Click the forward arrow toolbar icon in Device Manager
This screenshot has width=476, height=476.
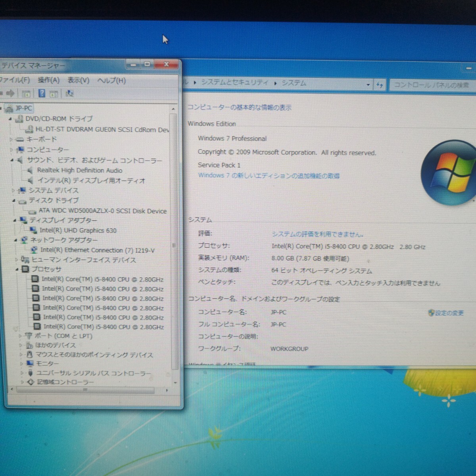(x=10, y=94)
